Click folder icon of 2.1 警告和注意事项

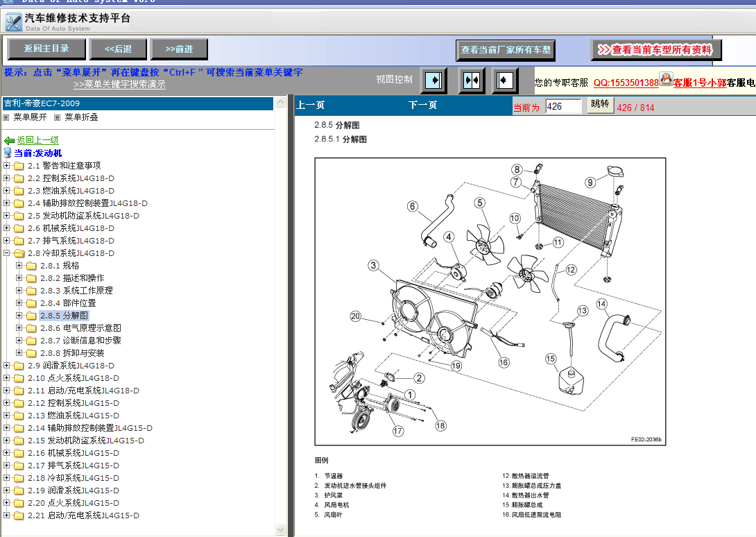point(19,166)
